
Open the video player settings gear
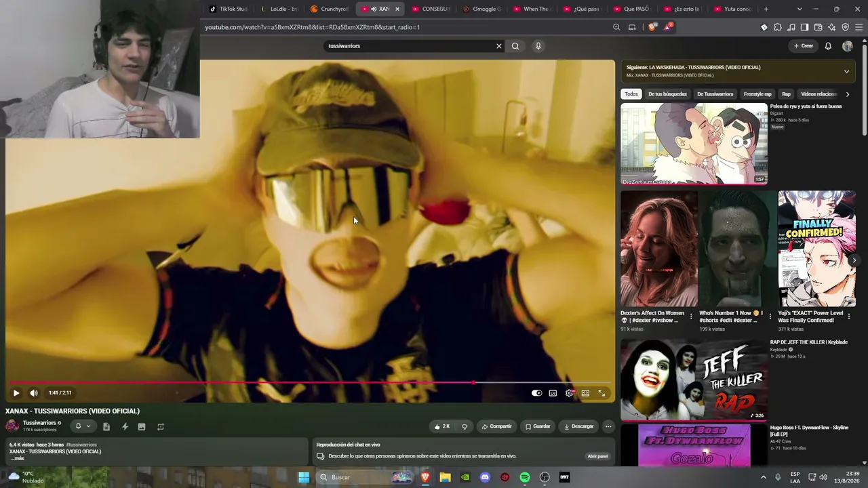pyautogui.click(x=569, y=392)
